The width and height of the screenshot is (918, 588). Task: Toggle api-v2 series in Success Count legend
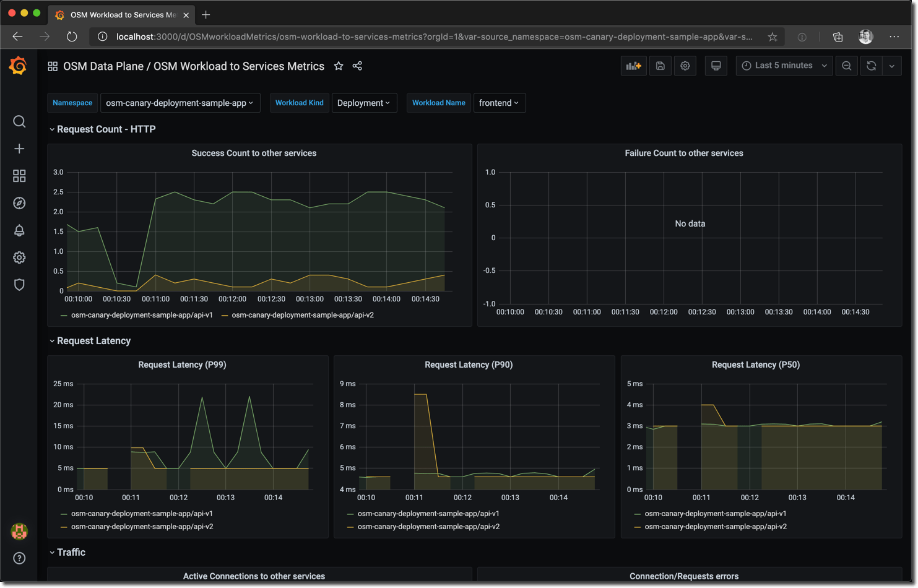(302, 315)
